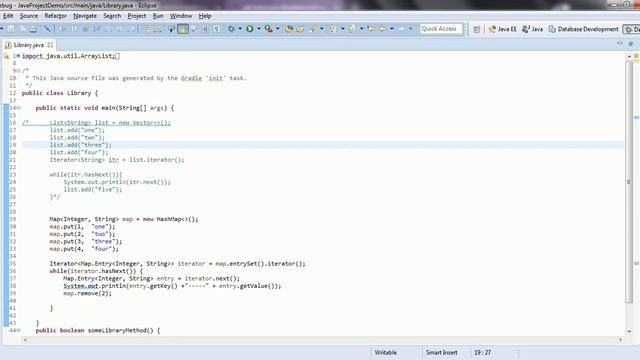Click the Suspend debug icon
The width and height of the screenshot is (640, 360).
74,29
